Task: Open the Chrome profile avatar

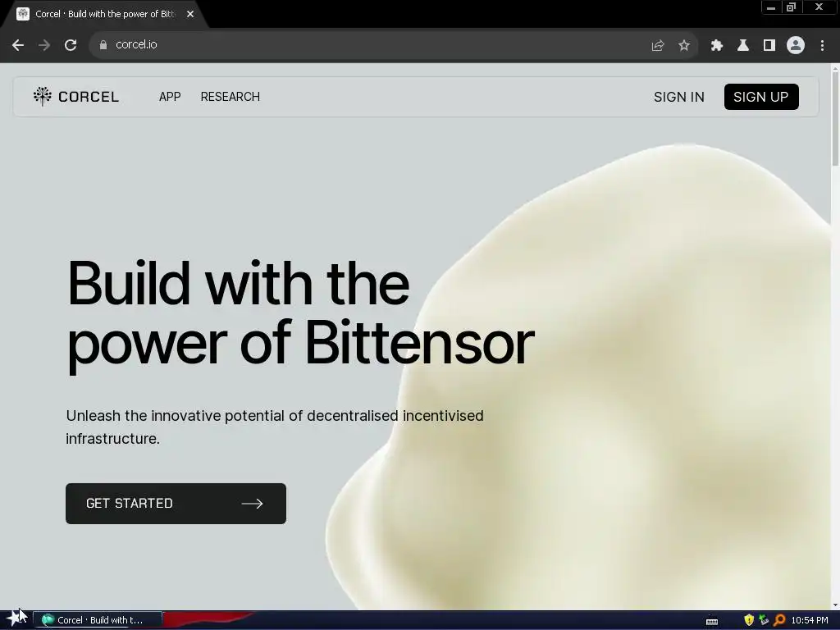Action: pos(795,46)
